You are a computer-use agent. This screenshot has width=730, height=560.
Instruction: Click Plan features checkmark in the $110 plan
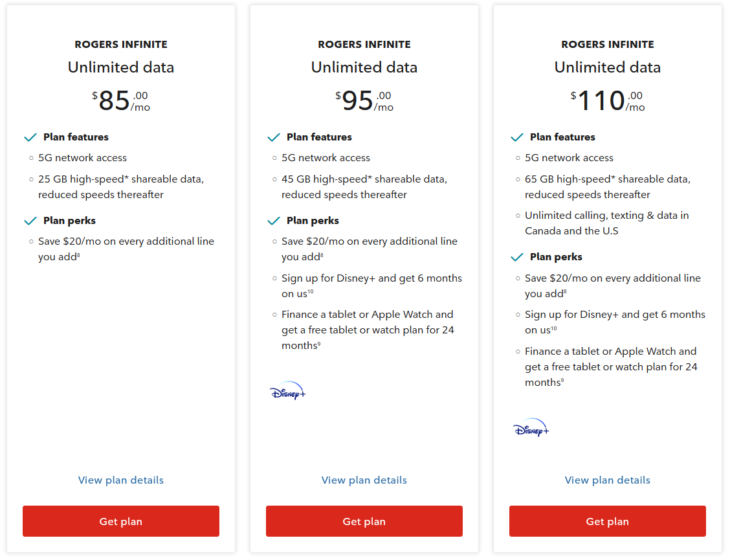pos(517,137)
